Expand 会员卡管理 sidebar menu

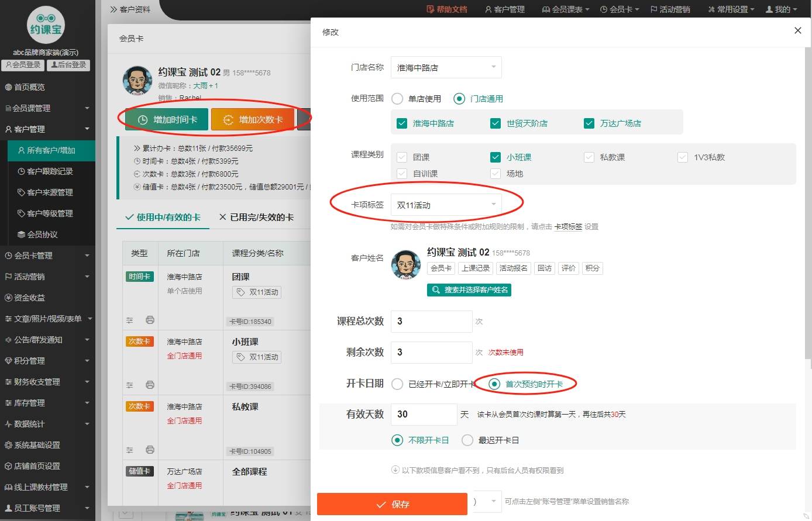(x=47, y=256)
